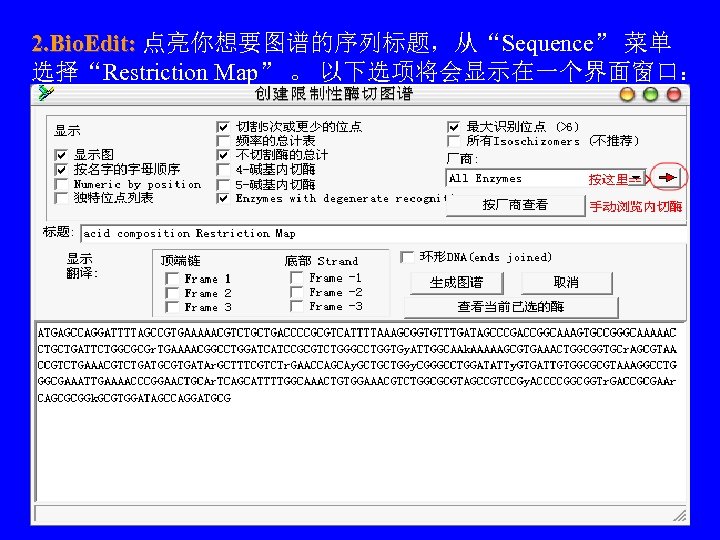Enable 频率的总计表 checkbox
Image resolution: width=720 pixels, height=540 pixels.
click(223, 141)
